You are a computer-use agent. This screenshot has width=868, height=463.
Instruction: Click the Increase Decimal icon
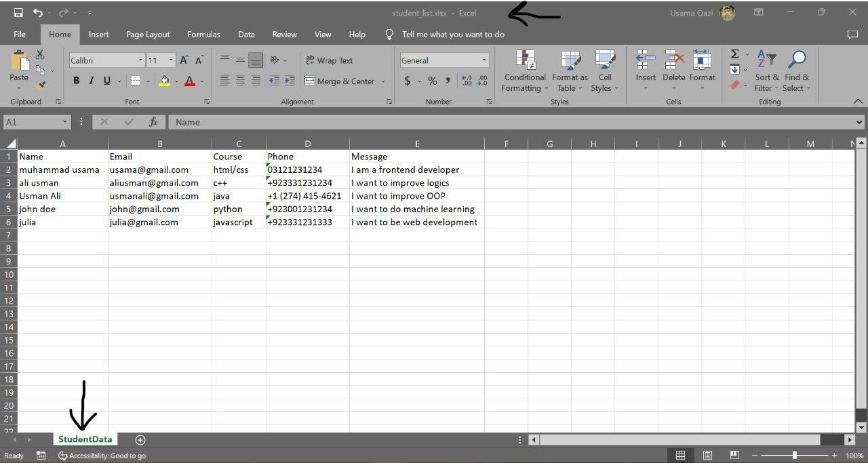[467, 81]
